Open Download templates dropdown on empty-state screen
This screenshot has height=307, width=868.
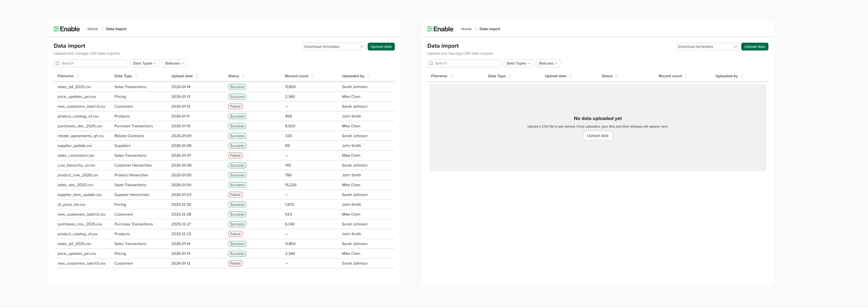(x=707, y=47)
